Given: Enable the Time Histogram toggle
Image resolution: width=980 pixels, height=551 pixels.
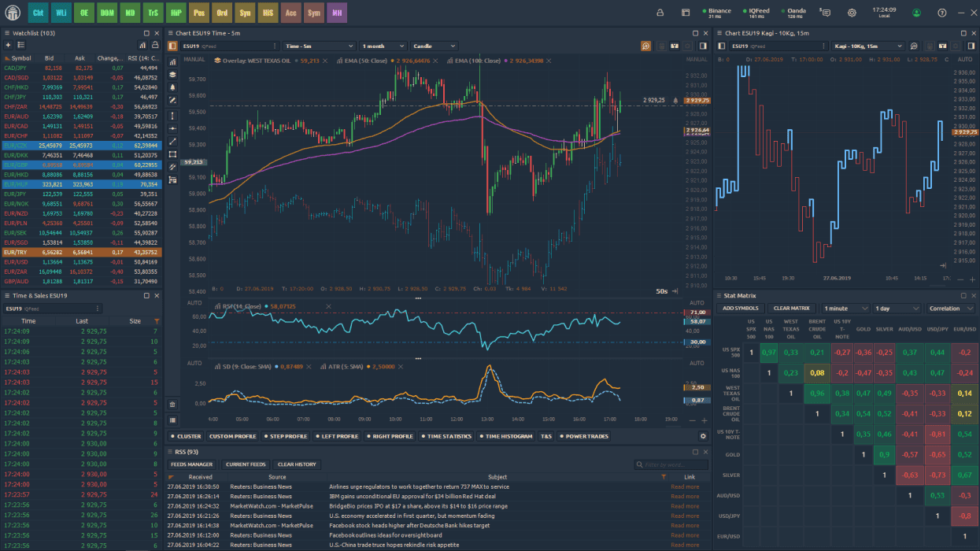Looking at the screenshot, I should tap(505, 436).
